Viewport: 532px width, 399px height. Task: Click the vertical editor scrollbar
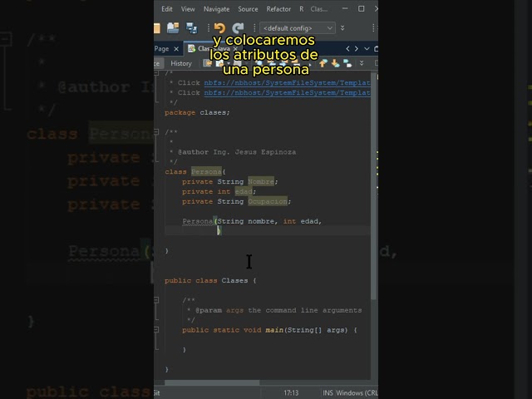tap(373, 186)
